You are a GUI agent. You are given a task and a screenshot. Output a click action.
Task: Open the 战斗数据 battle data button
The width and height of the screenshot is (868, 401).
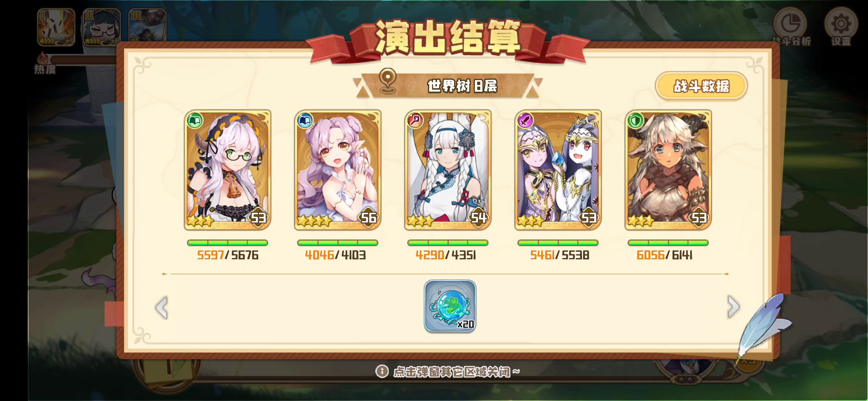[701, 86]
